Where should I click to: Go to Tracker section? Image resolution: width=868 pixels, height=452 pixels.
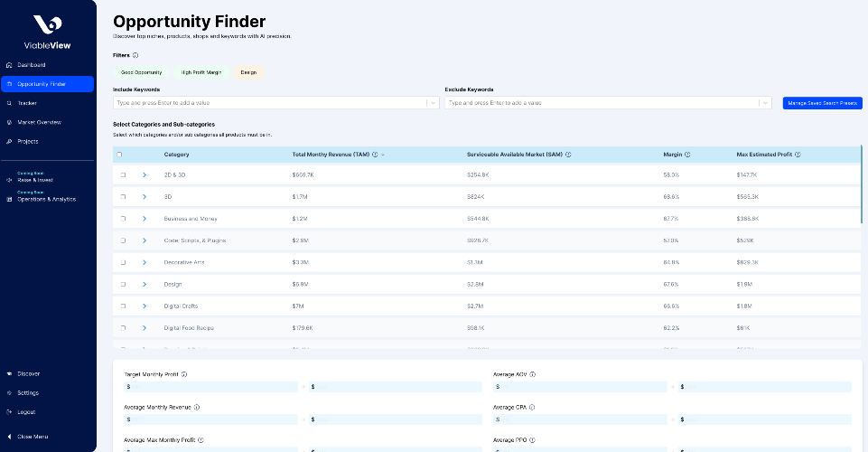click(x=27, y=103)
